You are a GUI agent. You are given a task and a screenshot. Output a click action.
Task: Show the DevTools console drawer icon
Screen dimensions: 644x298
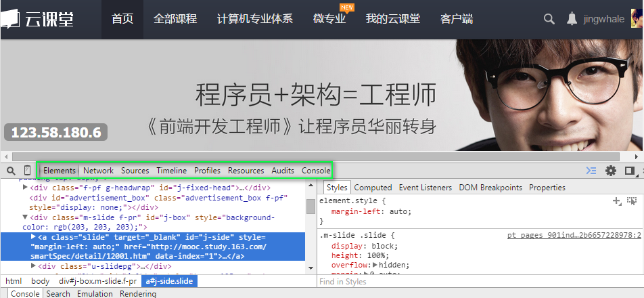coord(591,171)
